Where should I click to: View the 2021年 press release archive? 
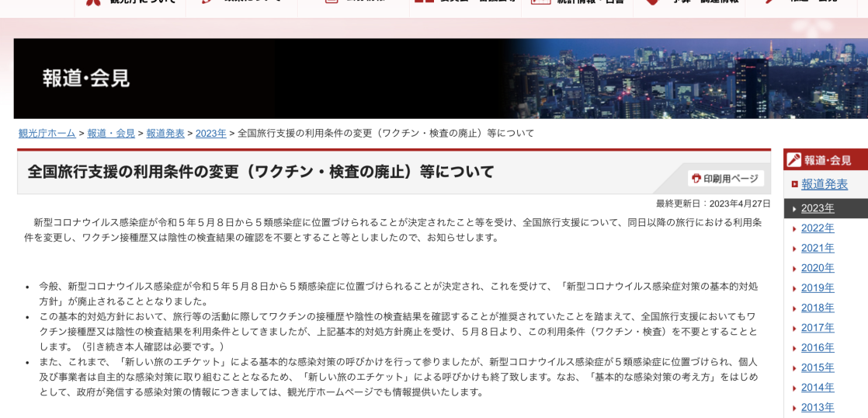pos(818,249)
